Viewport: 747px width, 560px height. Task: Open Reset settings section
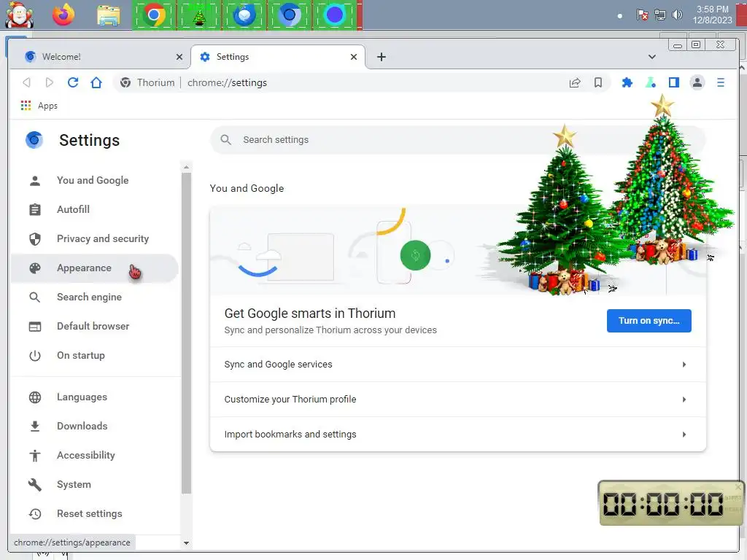tap(95, 514)
